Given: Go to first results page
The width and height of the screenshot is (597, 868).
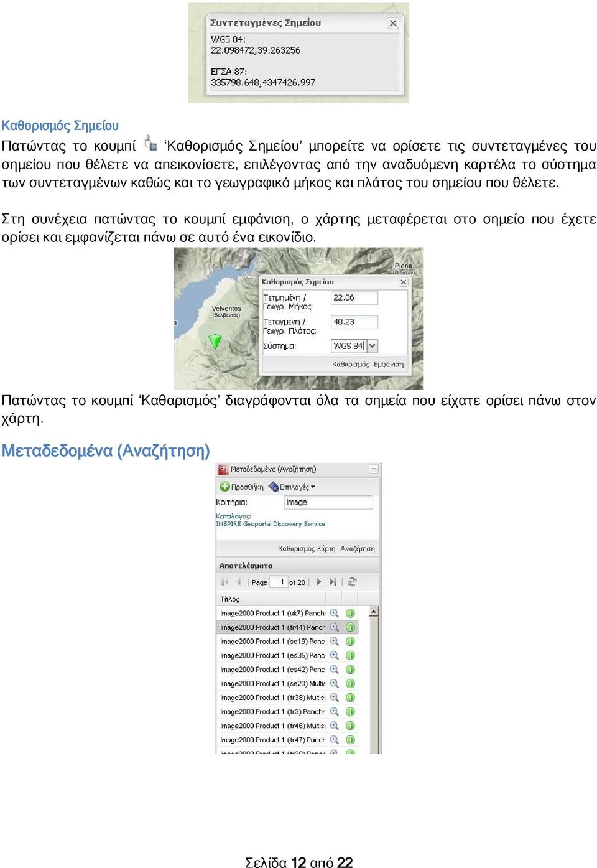Looking at the screenshot, I should click(224, 582).
